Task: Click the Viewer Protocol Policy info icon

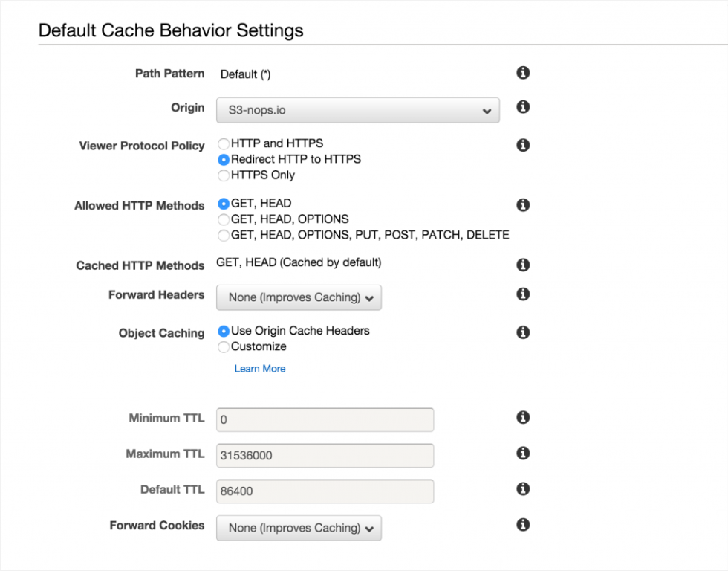Action: 522,145
